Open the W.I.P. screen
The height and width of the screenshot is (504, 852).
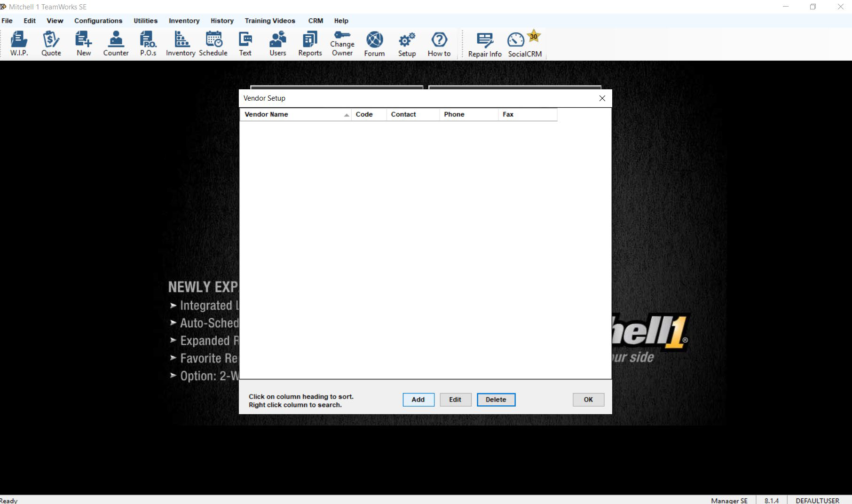19,43
